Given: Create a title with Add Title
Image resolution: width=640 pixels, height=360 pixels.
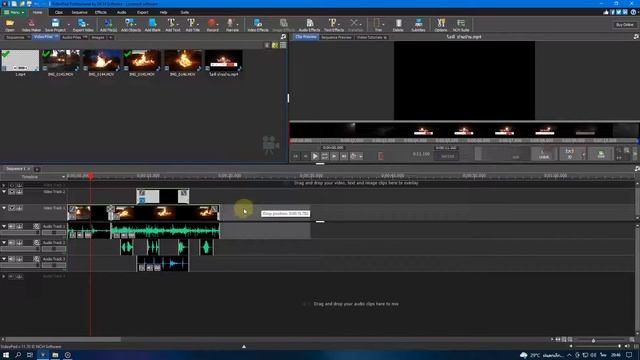Looking at the screenshot, I should pyautogui.click(x=192, y=25).
